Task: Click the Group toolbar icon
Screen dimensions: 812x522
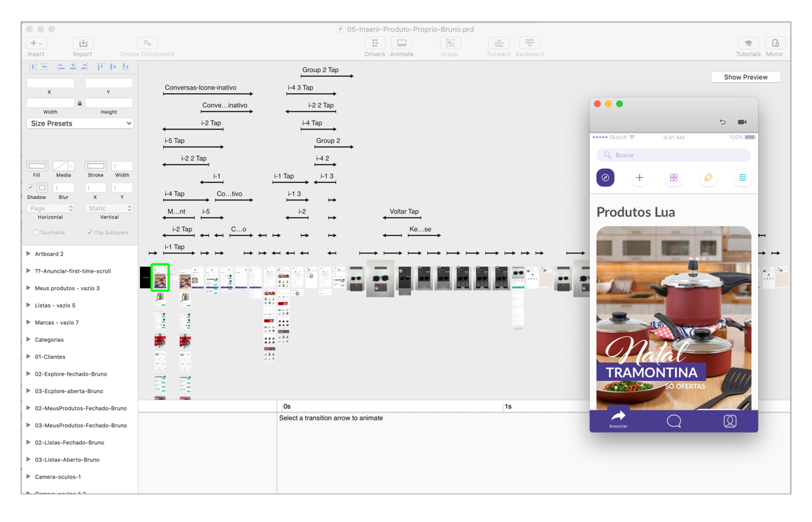Action: (x=450, y=43)
